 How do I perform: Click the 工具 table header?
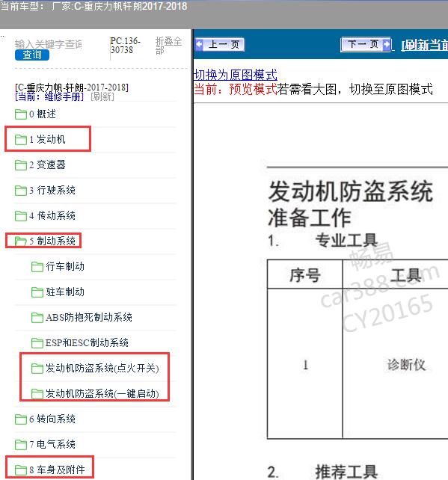405,274
